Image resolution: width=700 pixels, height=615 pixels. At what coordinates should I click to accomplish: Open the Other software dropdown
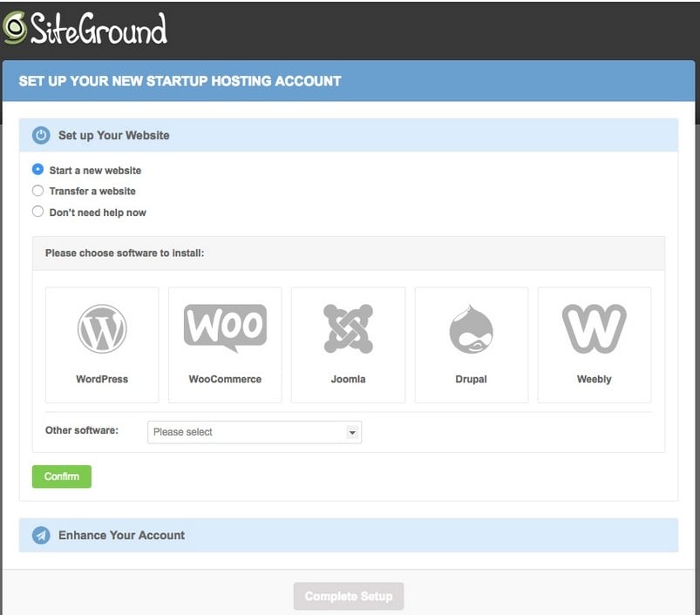pyautogui.click(x=255, y=432)
